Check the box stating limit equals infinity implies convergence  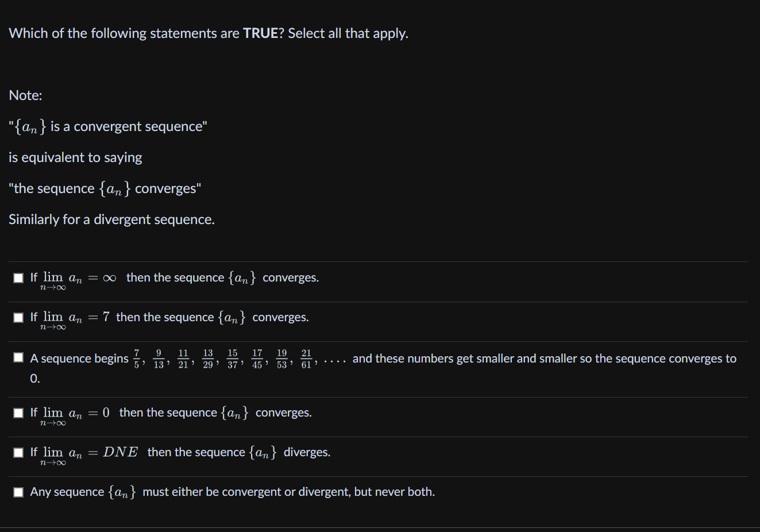click(18, 278)
